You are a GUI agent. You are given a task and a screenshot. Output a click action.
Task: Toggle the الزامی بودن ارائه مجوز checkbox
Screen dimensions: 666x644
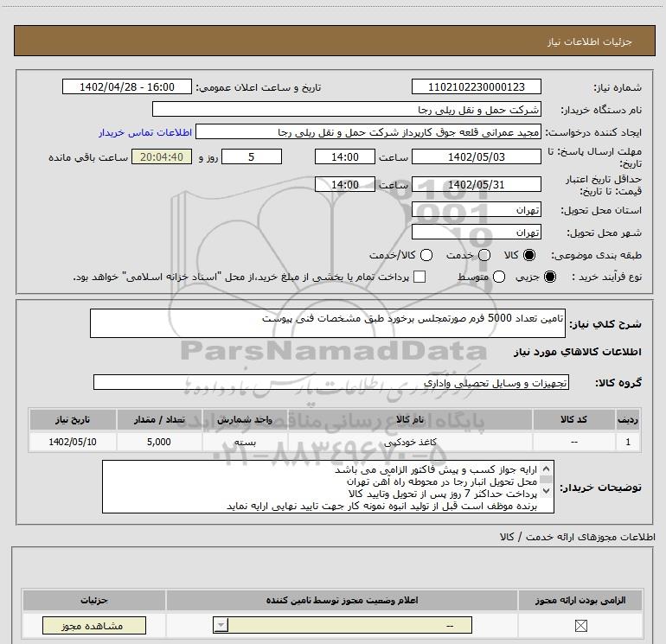(x=580, y=625)
